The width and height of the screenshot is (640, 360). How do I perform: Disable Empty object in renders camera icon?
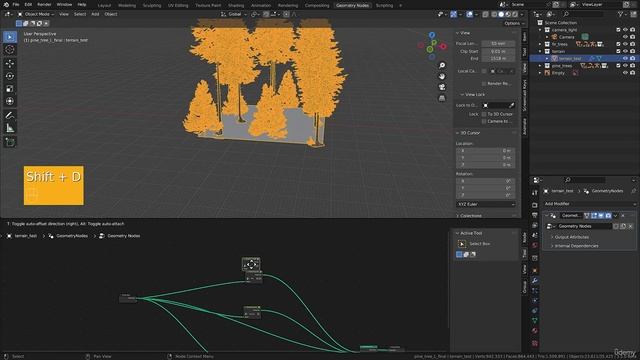(632, 73)
